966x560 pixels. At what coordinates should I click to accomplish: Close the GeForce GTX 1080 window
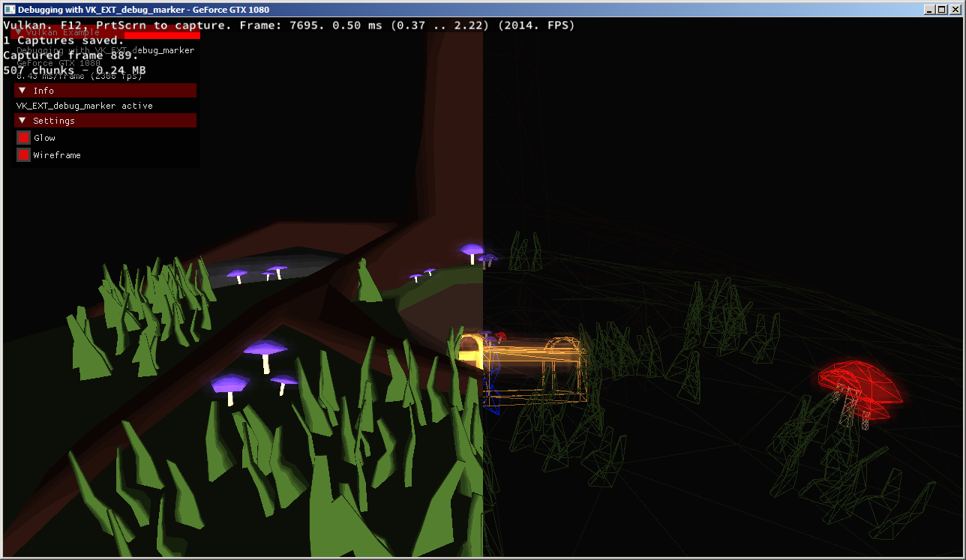pyautogui.click(x=954, y=10)
